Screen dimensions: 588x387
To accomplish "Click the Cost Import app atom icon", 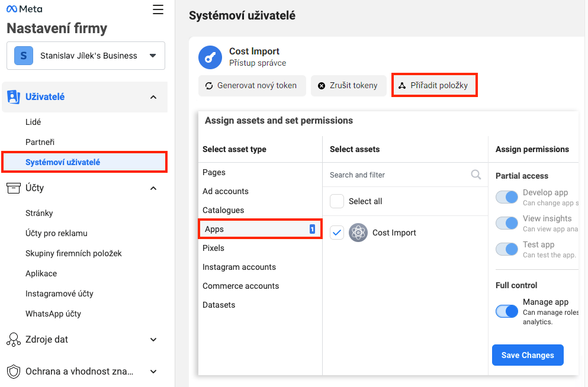I will (358, 233).
